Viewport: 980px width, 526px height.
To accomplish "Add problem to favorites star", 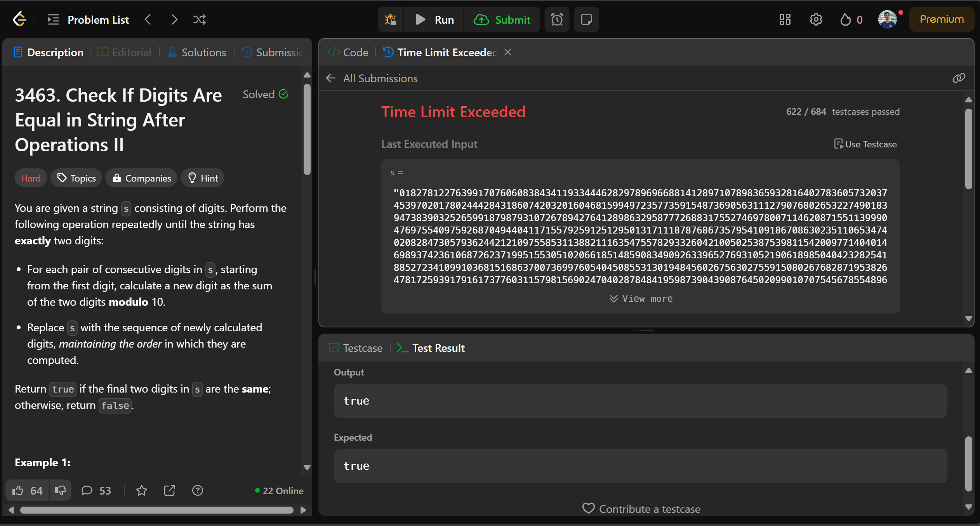I will point(142,491).
